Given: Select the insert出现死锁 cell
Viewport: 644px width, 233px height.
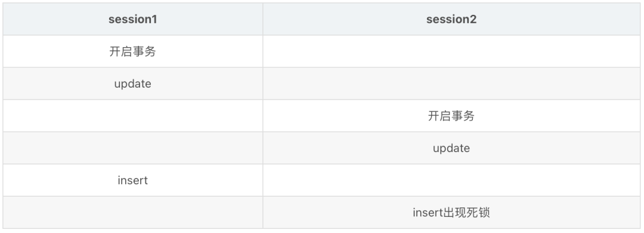Looking at the screenshot, I should click(x=451, y=213).
